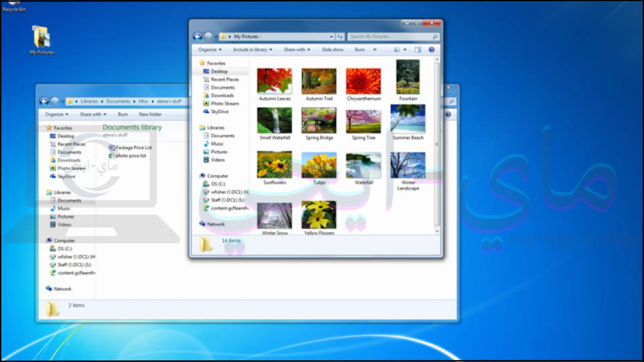Open the Recycle Bin desktop icon

coord(14,6)
